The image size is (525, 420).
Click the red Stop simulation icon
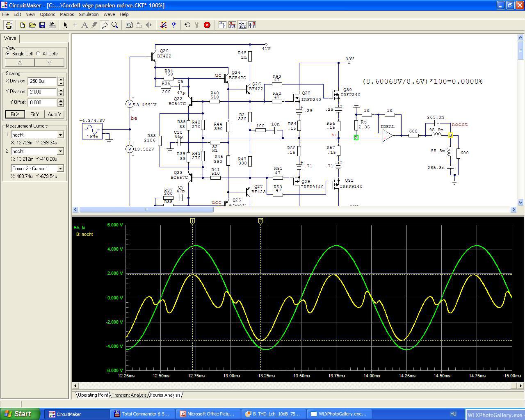pos(207,25)
